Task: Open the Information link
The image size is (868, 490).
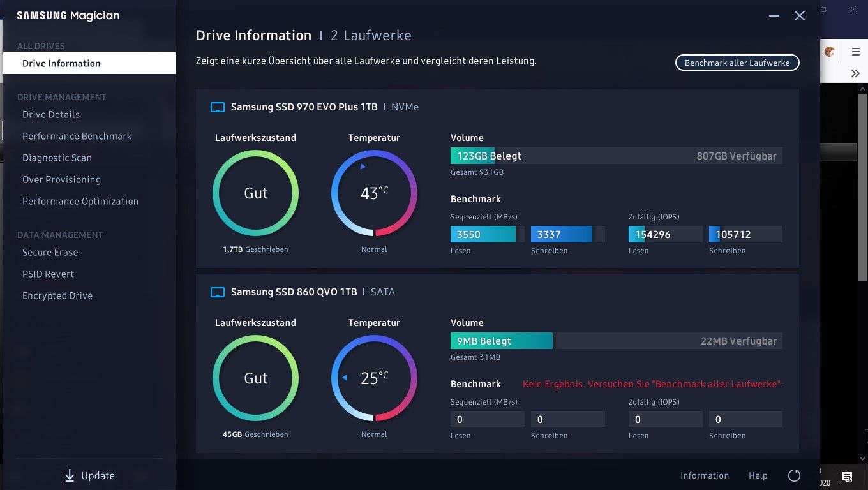Action: [704, 475]
